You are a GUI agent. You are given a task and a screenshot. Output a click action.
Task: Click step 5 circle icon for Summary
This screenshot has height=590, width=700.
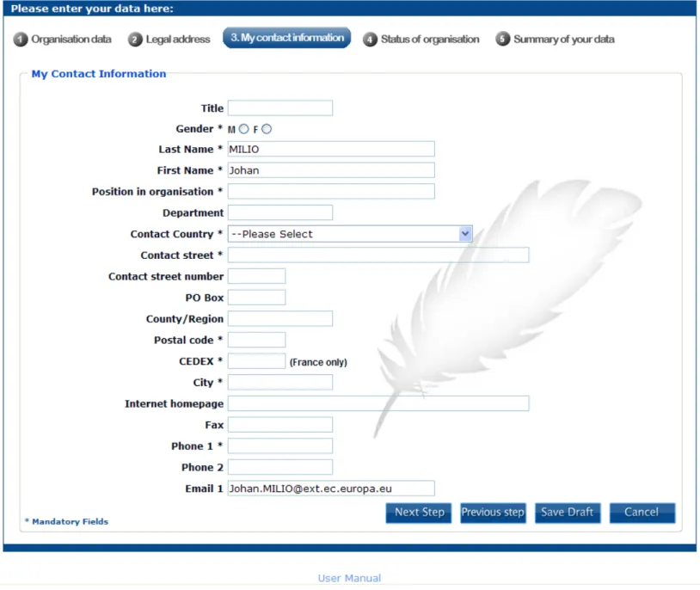point(503,40)
